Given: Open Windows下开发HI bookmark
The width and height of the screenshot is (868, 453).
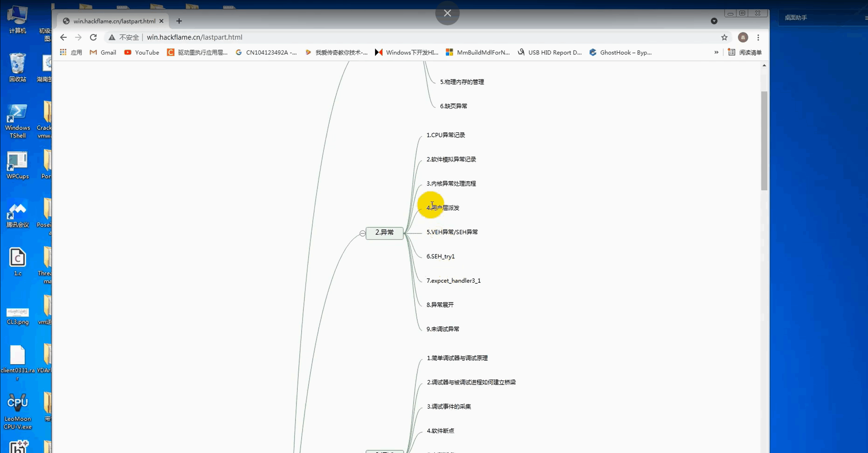Looking at the screenshot, I should (412, 52).
